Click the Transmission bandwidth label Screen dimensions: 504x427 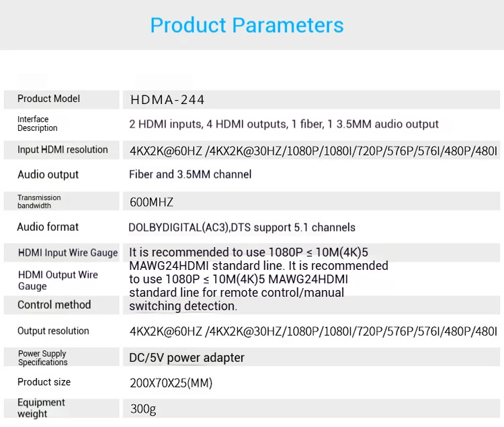pyautogui.click(x=39, y=201)
